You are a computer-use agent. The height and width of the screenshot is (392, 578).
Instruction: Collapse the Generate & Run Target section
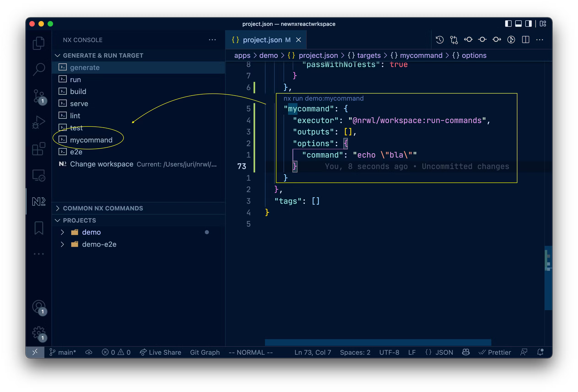point(103,55)
